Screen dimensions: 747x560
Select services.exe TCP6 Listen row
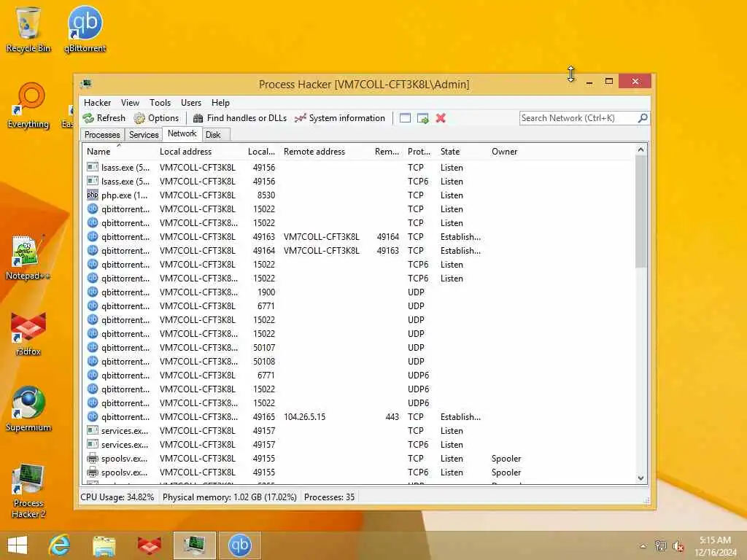pyautogui.click(x=359, y=444)
